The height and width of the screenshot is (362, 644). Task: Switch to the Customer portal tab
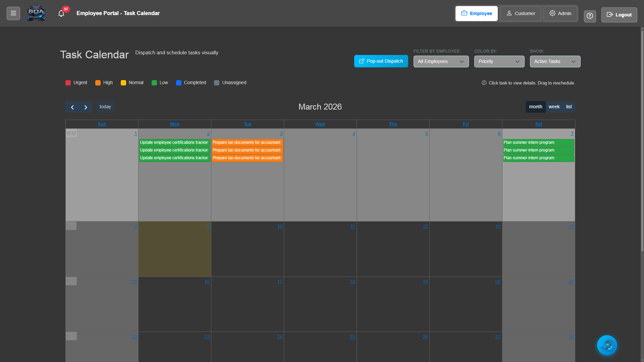pos(520,13)
